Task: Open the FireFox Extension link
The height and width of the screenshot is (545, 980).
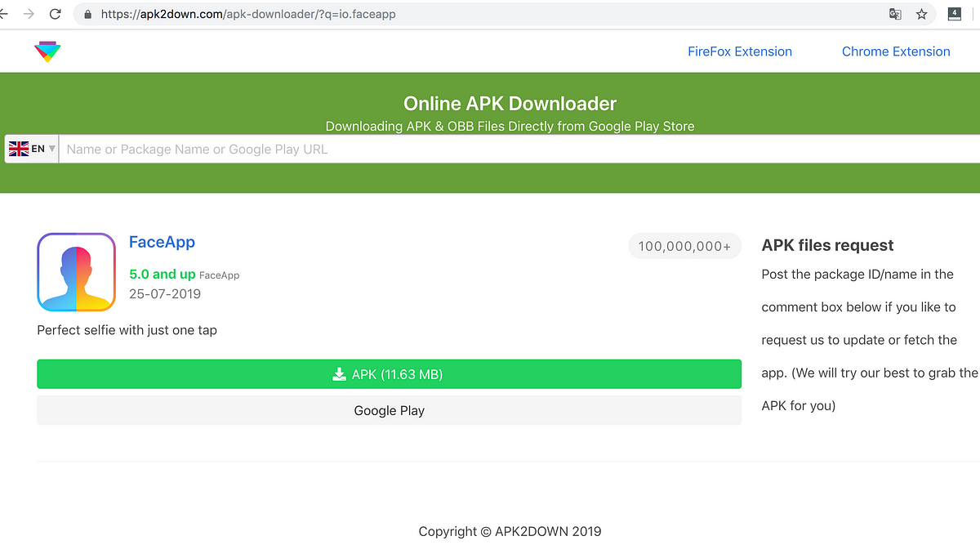Action: pyautogui.click(x=740, y=51)
